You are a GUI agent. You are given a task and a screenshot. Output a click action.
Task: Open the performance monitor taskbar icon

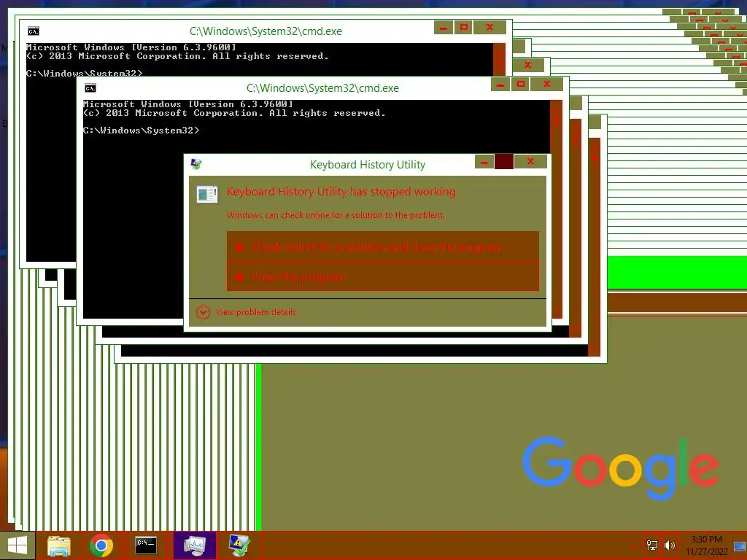tap(194, 545)
